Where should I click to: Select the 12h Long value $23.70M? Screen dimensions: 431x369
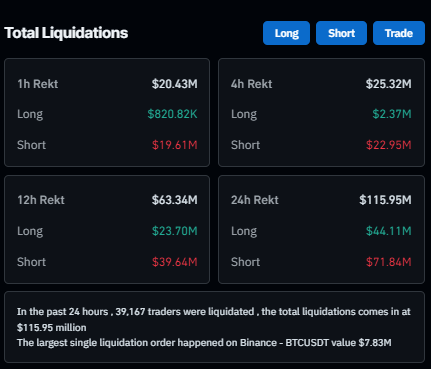point(175,231)
